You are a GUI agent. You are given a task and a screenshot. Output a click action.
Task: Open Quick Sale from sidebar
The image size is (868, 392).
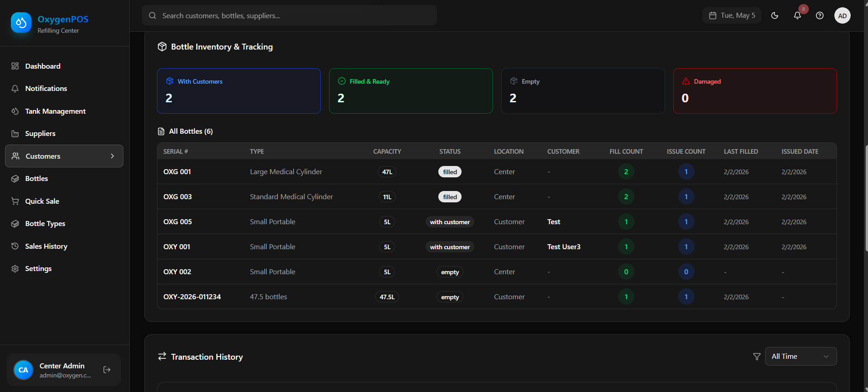pyautogui.click(x=64, y=201)
